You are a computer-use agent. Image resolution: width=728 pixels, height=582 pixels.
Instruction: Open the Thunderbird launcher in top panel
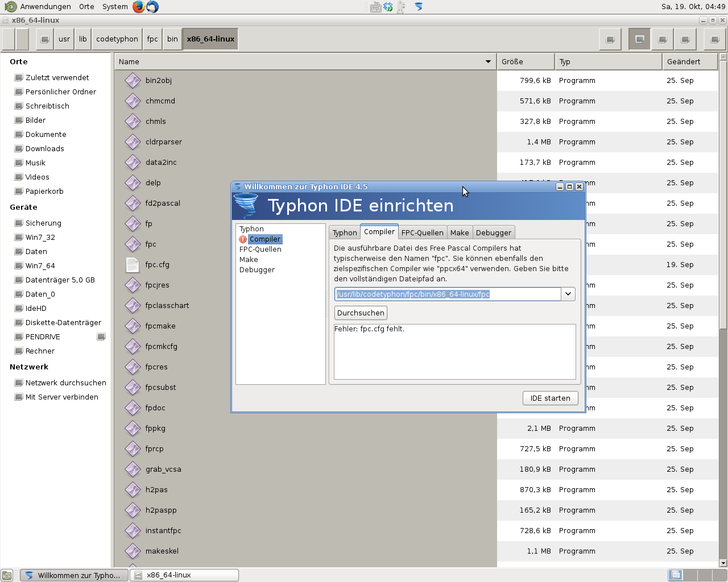pos(152,7)
